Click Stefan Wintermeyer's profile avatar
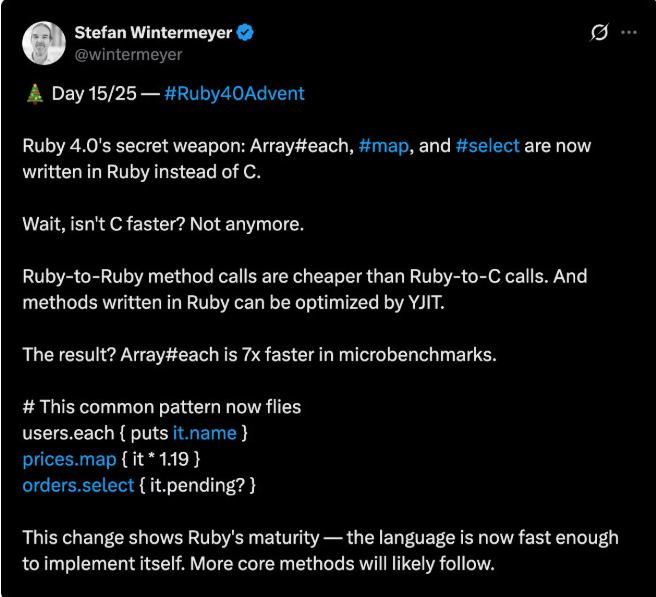 pyautogui.click(x=44, y=44)
